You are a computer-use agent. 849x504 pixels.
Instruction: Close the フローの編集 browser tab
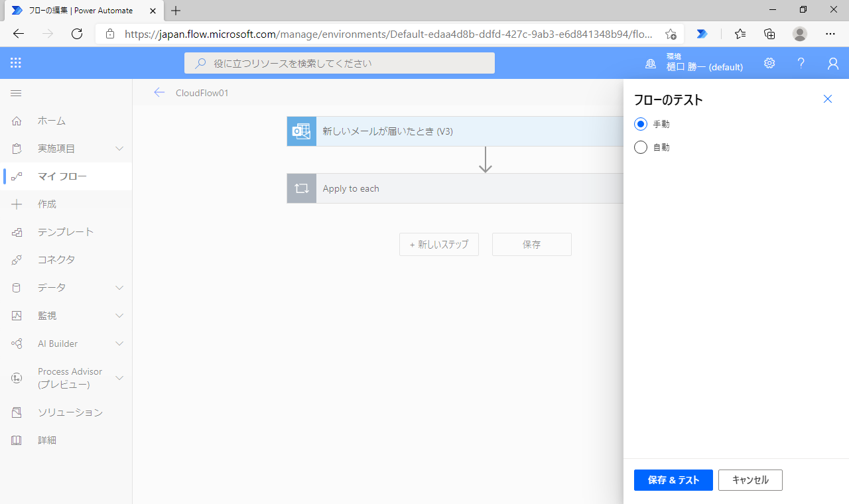tap(153, 11)
